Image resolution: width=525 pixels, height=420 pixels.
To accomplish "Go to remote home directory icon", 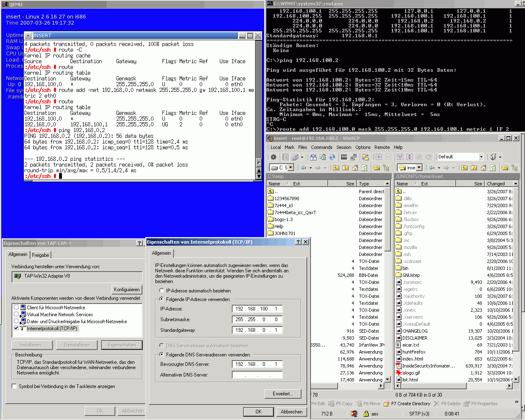I will click(483, 167).
